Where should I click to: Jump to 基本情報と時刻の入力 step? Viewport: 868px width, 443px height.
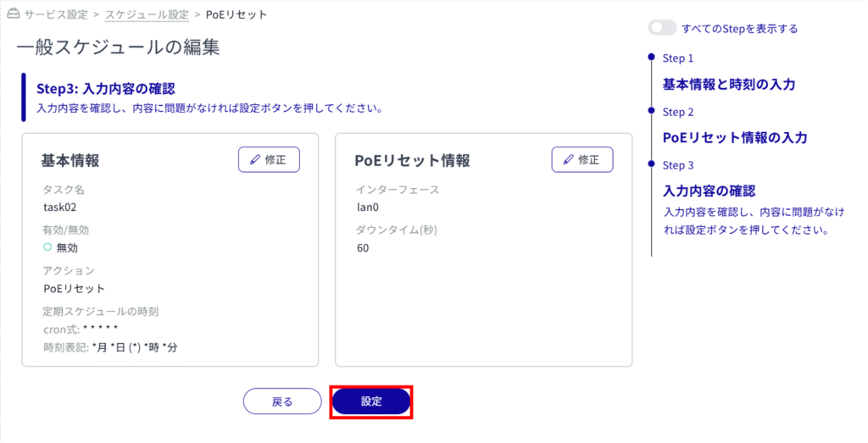[728, 85]
